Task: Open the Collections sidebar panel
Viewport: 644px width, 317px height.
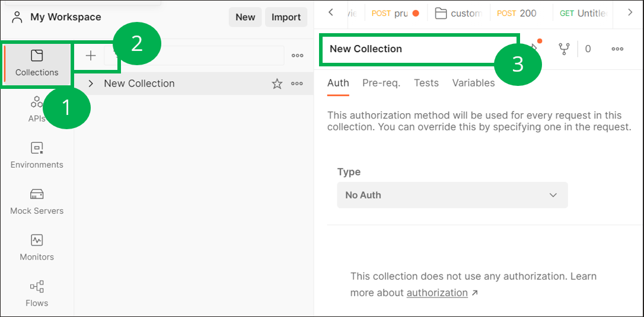Action: point(37,63)
